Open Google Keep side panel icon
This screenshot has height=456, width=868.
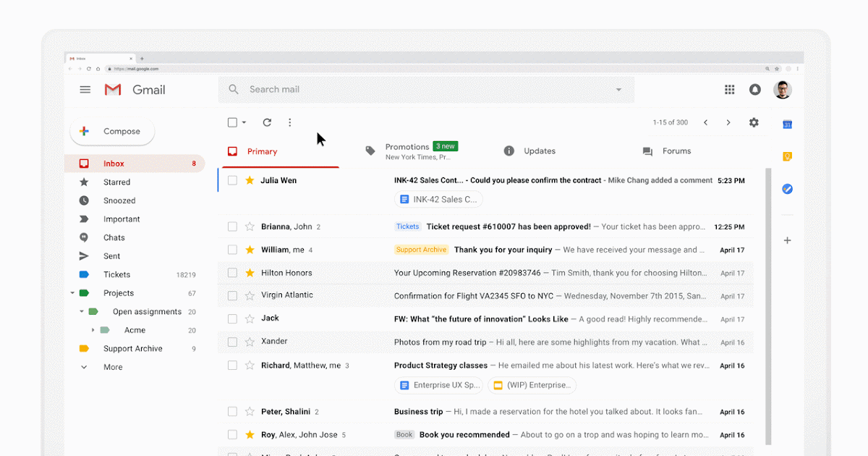[x=788, y=156]
